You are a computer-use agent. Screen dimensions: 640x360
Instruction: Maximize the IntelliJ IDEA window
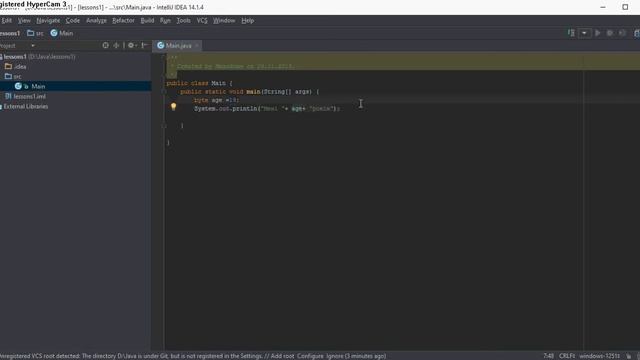point(625,7)
